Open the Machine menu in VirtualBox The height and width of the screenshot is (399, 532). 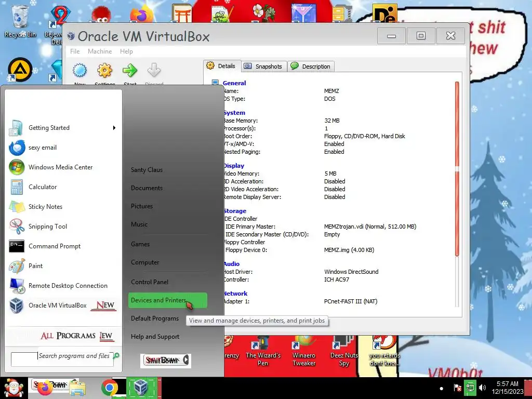[x=100, y=51]
